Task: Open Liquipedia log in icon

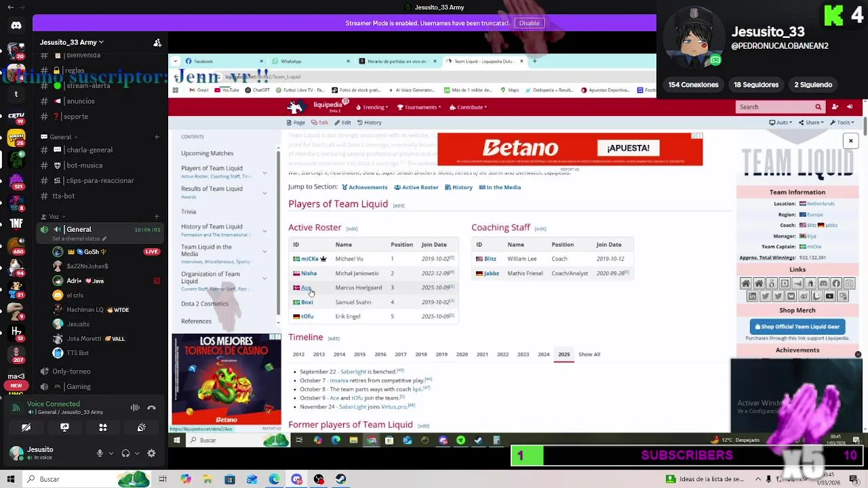Action: click(850, 107)
